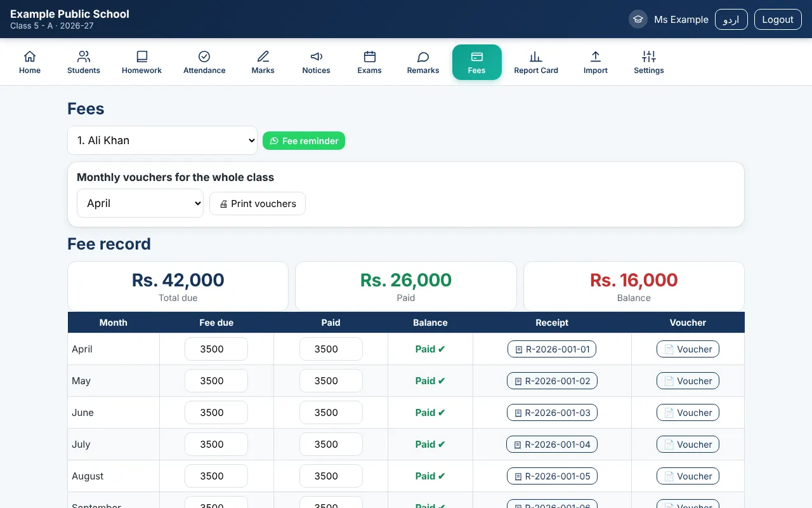Open receipt R-2026-001-02
This screenshot has width=812, height=508.
tap(552, 381)
